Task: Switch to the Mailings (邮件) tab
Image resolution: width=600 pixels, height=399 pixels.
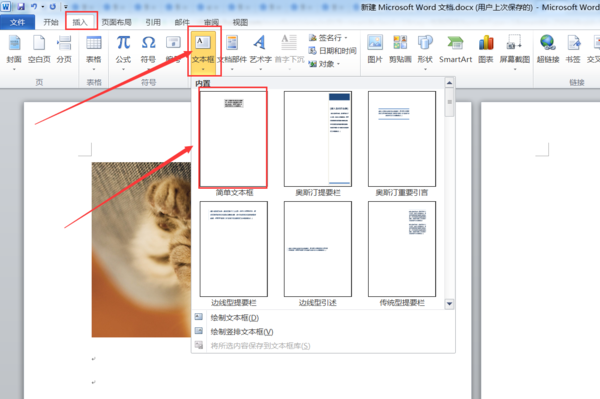Action: (182, 22)
